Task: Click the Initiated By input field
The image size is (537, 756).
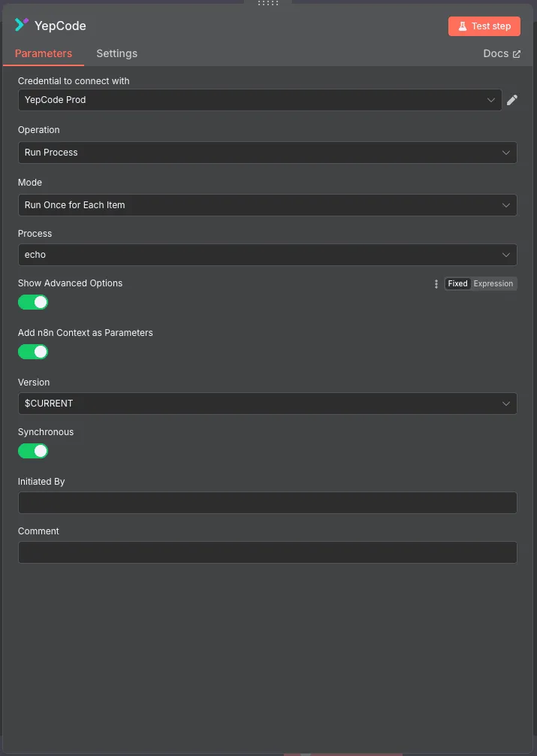Action: [x=267, y=503]
